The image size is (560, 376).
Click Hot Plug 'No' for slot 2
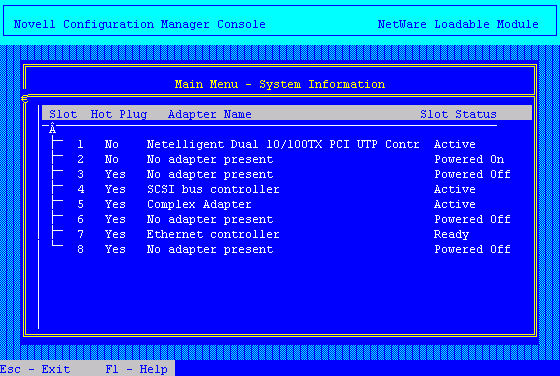point(112,159)
